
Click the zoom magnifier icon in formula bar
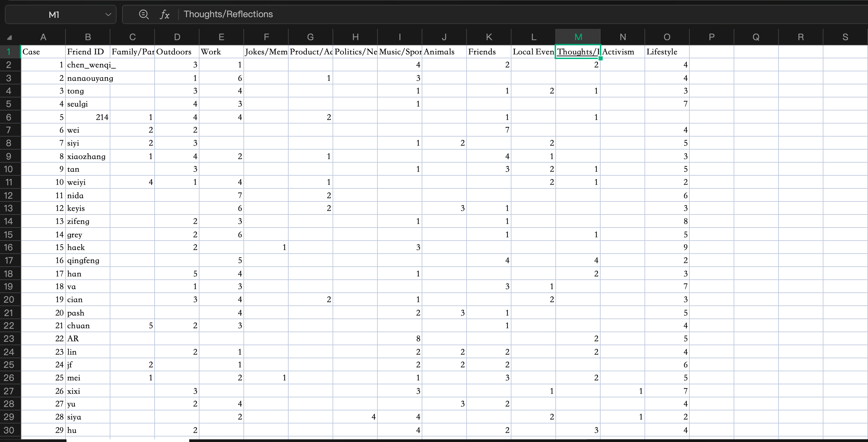tap(144, 14)
